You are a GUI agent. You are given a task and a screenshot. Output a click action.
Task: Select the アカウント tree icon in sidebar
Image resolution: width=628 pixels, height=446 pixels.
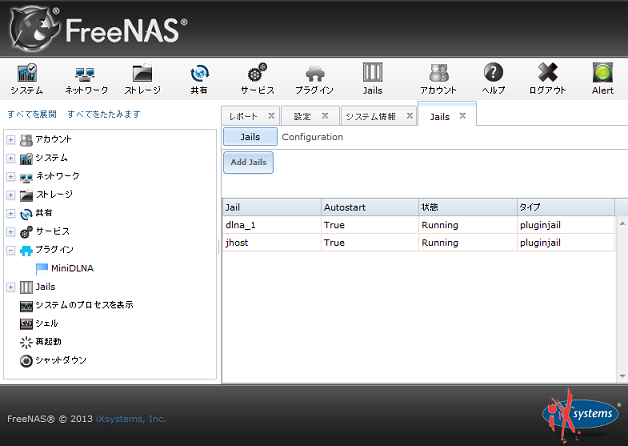26,140
